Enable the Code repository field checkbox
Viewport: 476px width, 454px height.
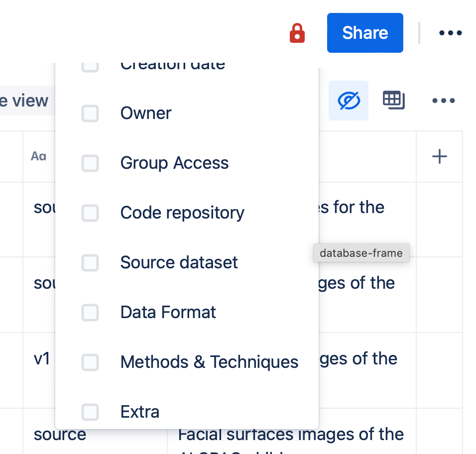click(x=90, y=213)
